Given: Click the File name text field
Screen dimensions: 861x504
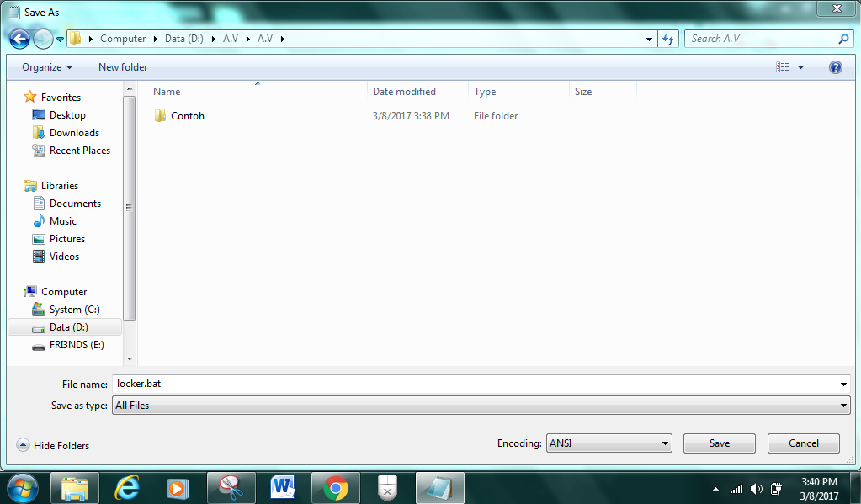Looking at the screenshot, I should coord(475,384).
